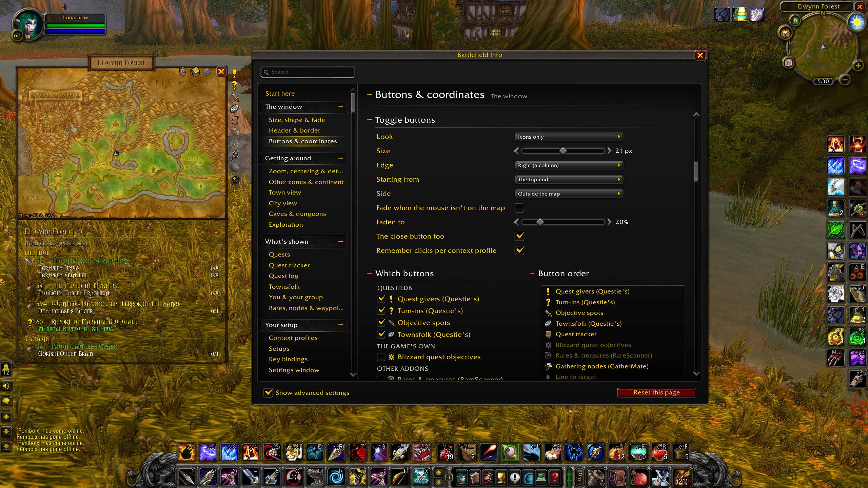Open the Key bindings page in sidebar
868x488 pixels.
(288, 359)
